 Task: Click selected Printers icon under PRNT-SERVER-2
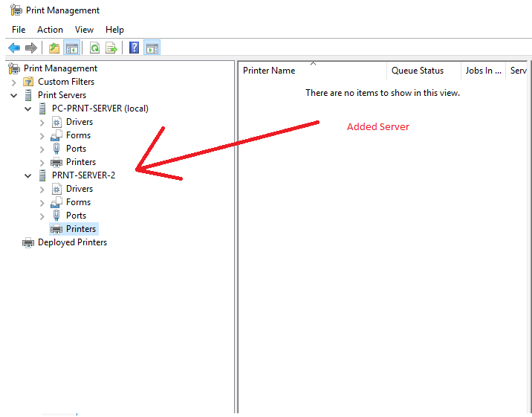tap(56, 229)
